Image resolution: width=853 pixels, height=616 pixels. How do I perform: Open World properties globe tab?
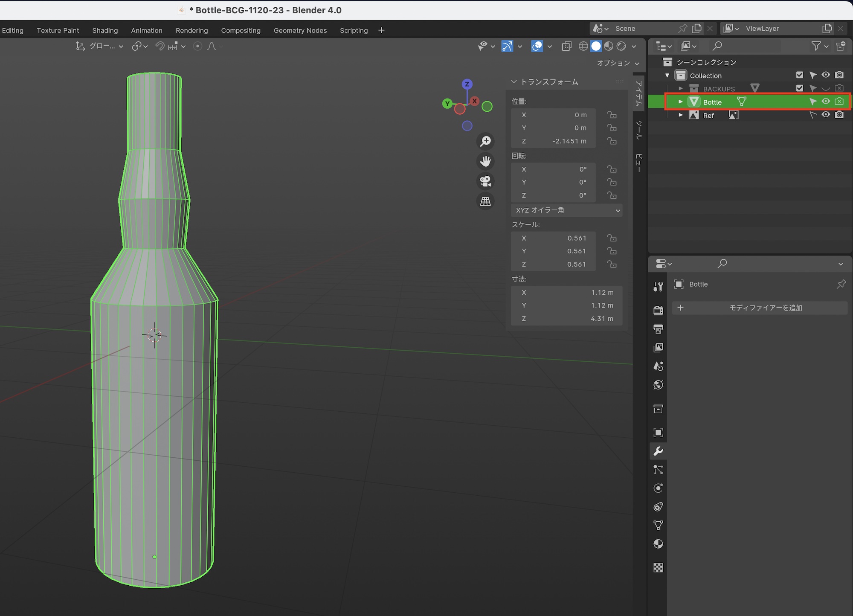tap(658, 385)
